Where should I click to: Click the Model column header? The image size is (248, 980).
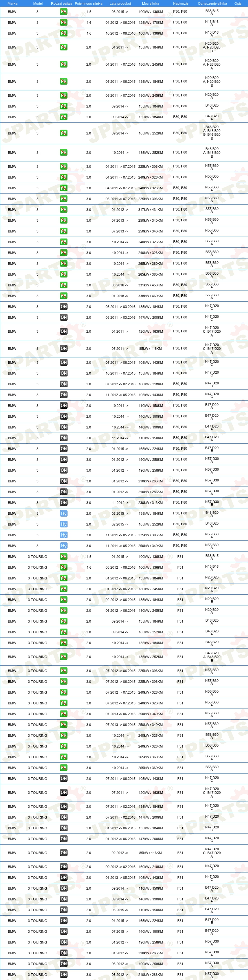coord(38,3)
